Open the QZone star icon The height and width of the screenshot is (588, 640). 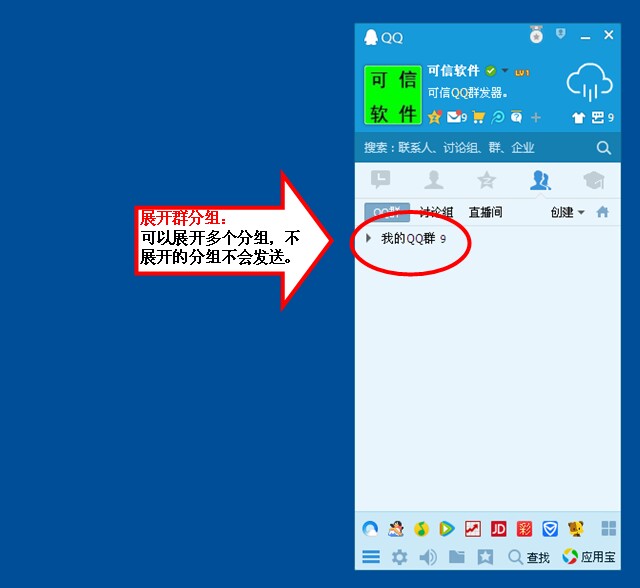coord(435,117)
